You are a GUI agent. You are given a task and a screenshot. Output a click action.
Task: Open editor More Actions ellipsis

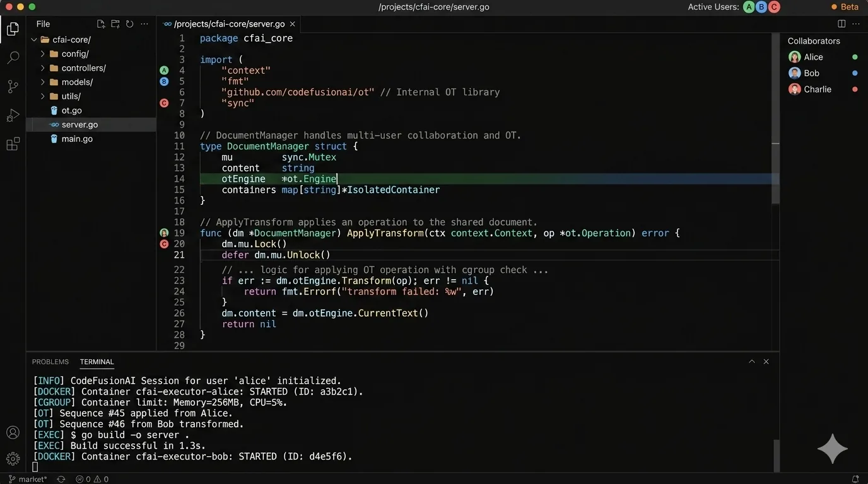855,24
